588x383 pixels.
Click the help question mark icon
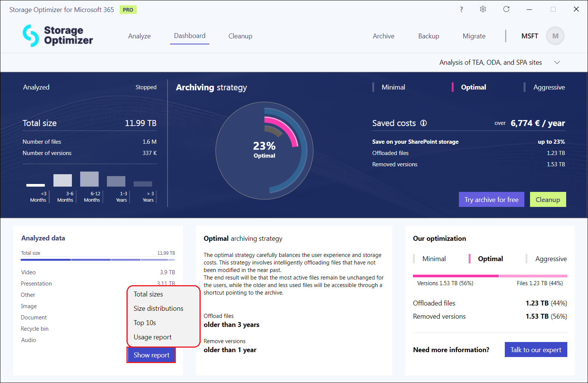461,9
